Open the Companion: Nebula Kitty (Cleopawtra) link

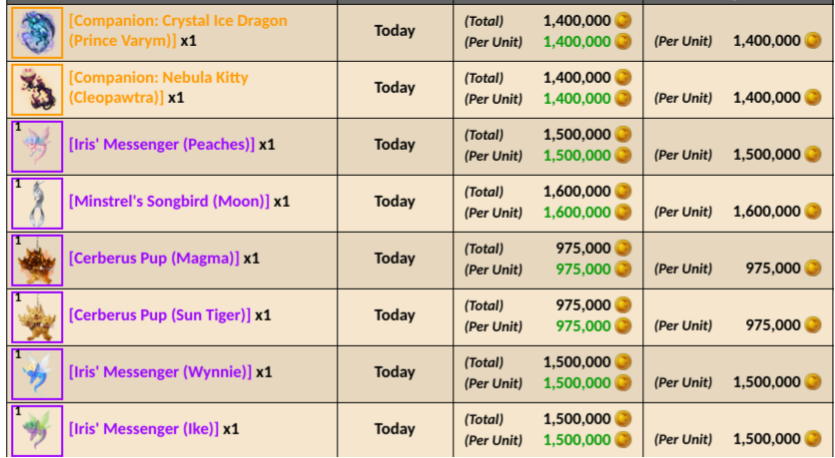click(159, 87)
